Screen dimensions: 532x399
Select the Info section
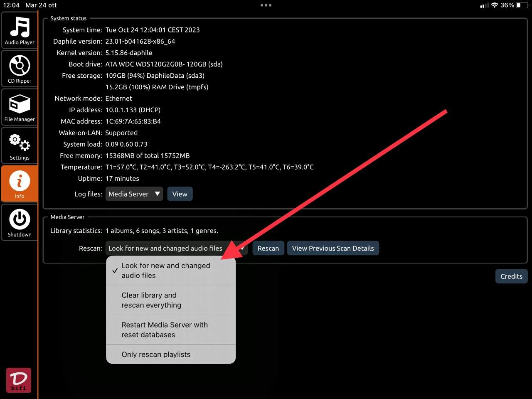(x=20, y=184)
